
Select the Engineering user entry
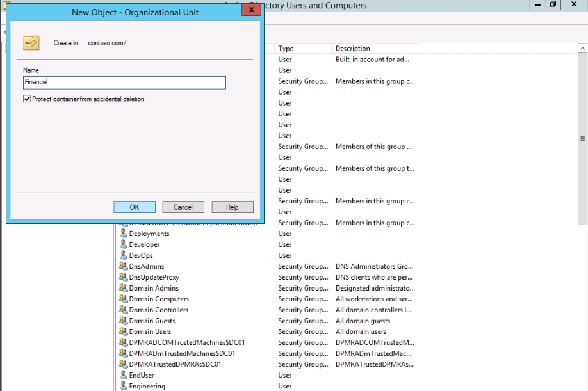click(147, 386)
